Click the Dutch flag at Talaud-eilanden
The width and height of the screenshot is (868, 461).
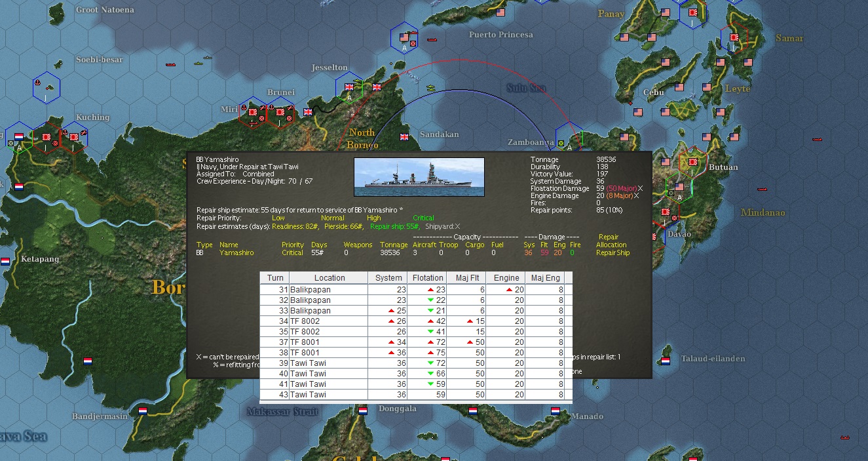(x=666, y=361)
